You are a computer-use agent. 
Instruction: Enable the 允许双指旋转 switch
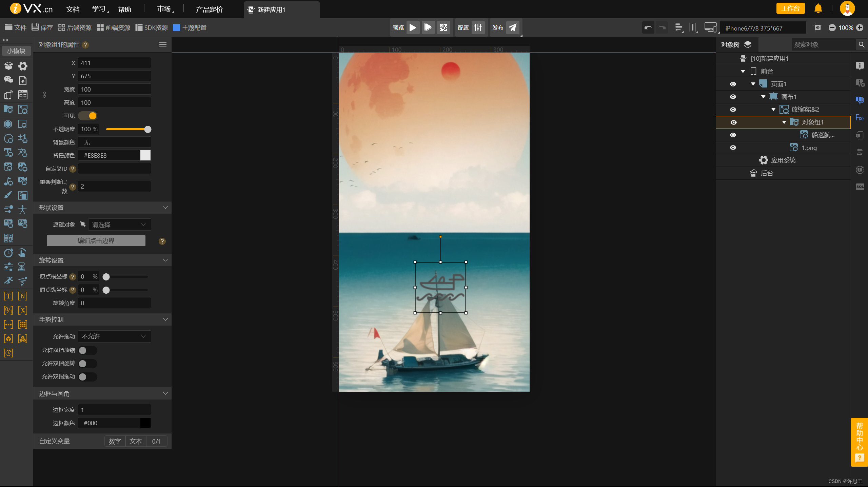point(88,364)
